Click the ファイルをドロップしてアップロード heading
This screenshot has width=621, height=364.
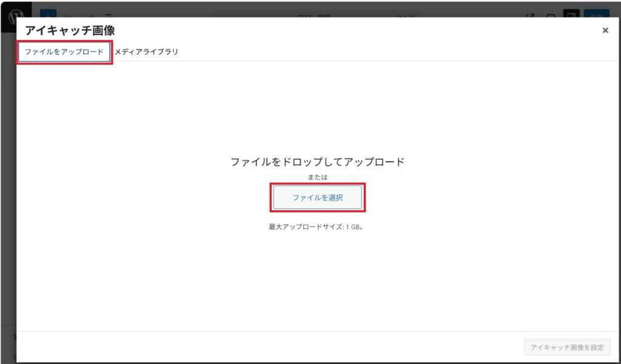[x=317, y=162]
